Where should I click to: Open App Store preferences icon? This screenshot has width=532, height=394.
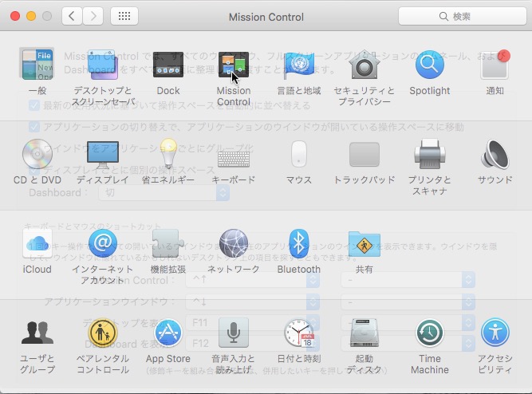(x=168, y=333)
